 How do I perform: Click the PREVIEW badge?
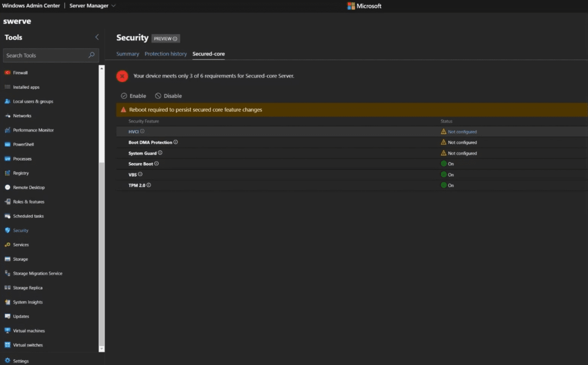pyautogui.click(x=166, y=39)
